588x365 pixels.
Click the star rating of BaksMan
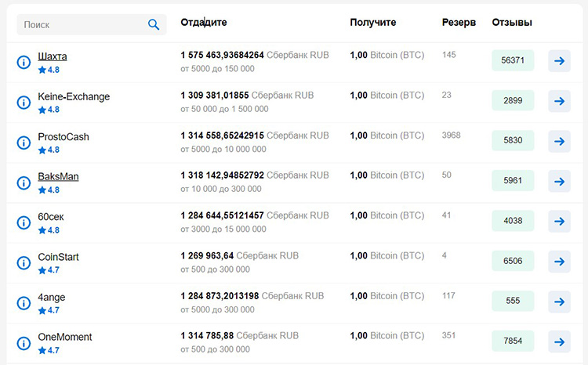tap(49, 190)
